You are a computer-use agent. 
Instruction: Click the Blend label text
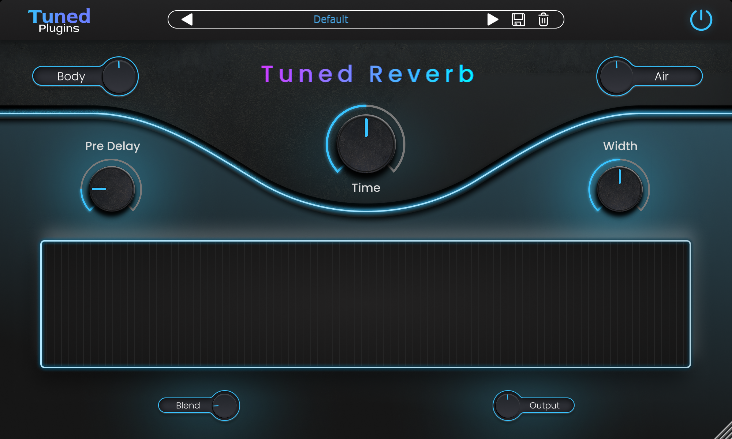click(x=188, y=406)
